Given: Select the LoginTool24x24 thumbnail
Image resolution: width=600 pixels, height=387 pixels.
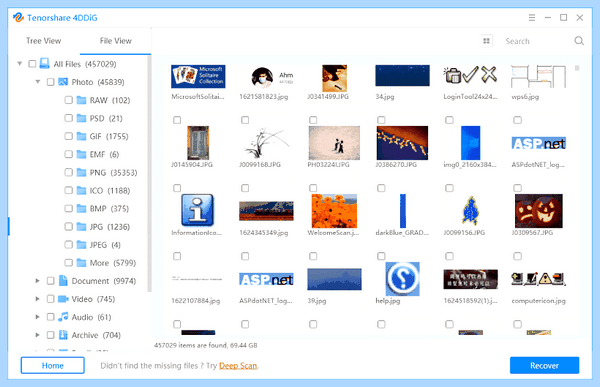Looking at the screenshot, I should [x=470, y=75].
